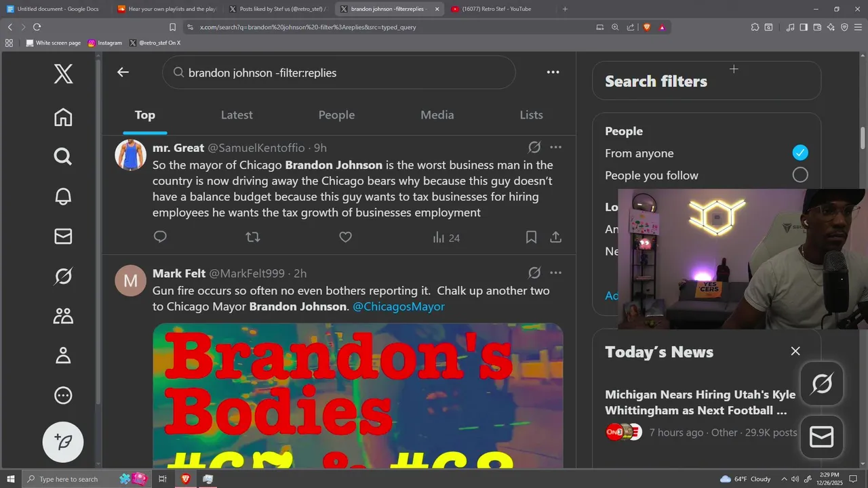
Task: Select the From anyone radio option
Action: tap(800, 153)
